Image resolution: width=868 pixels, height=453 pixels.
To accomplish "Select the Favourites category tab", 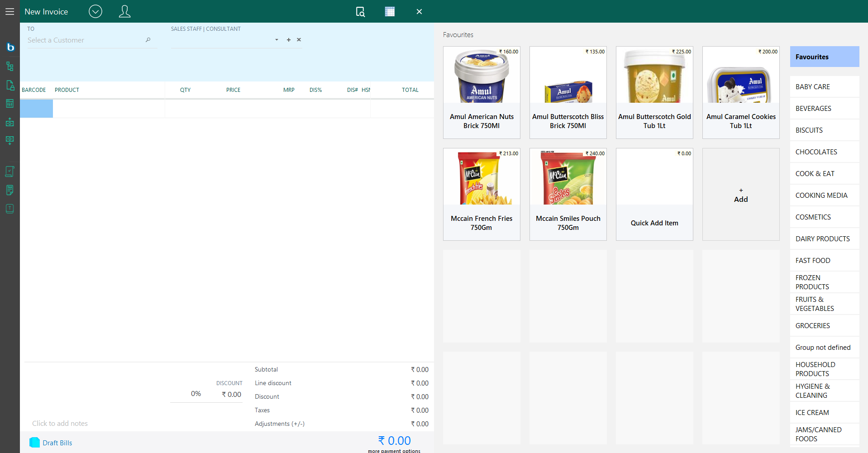I will click(825, 57).
